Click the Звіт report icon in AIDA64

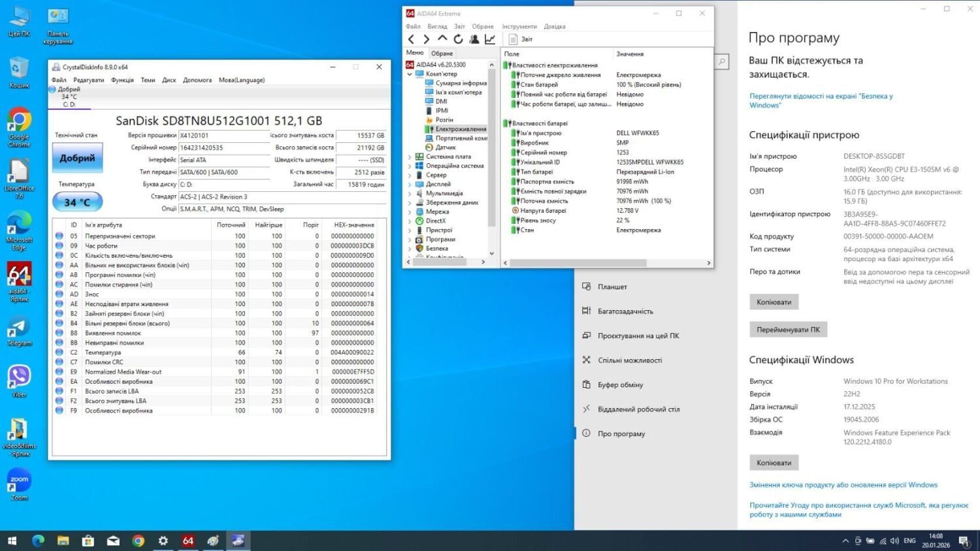[514, 39]
